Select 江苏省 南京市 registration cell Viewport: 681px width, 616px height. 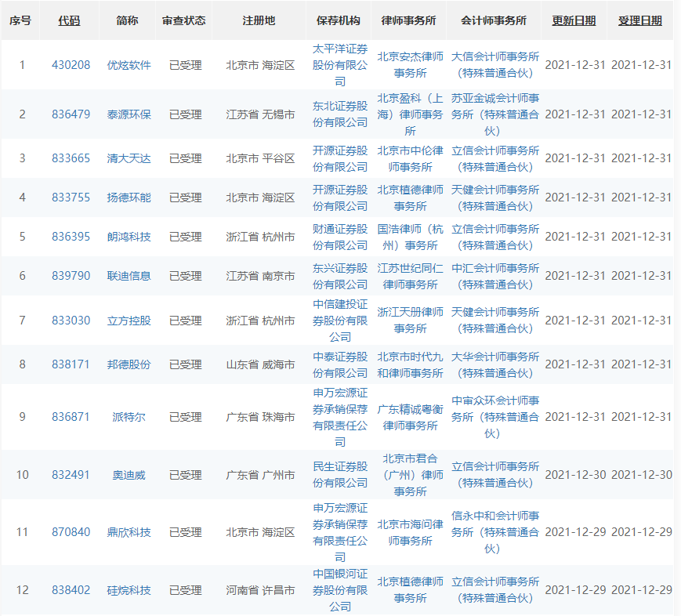pos(260,276)
